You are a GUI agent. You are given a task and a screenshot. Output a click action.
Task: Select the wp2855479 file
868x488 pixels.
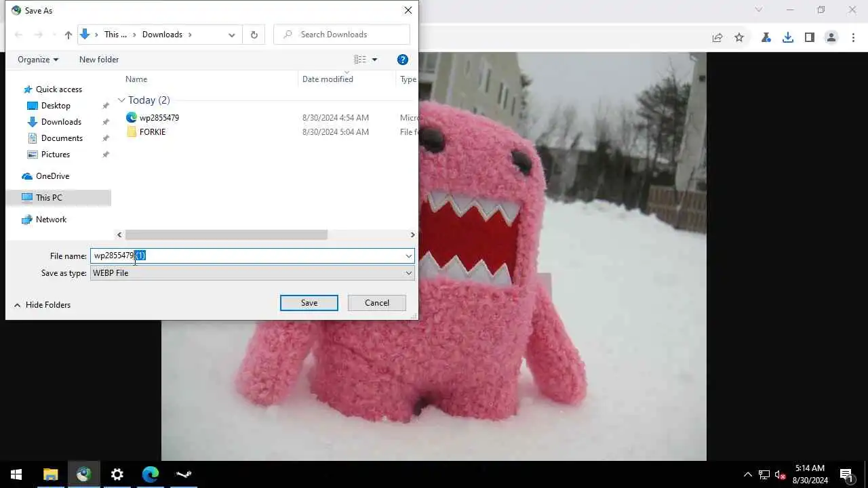[159, 118]
